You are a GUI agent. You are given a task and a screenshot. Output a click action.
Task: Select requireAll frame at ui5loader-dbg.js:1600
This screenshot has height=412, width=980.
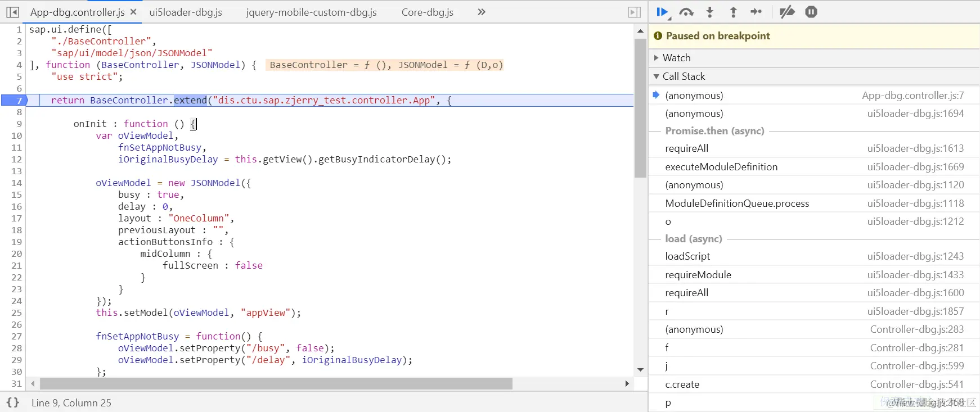tap(814, 293)
